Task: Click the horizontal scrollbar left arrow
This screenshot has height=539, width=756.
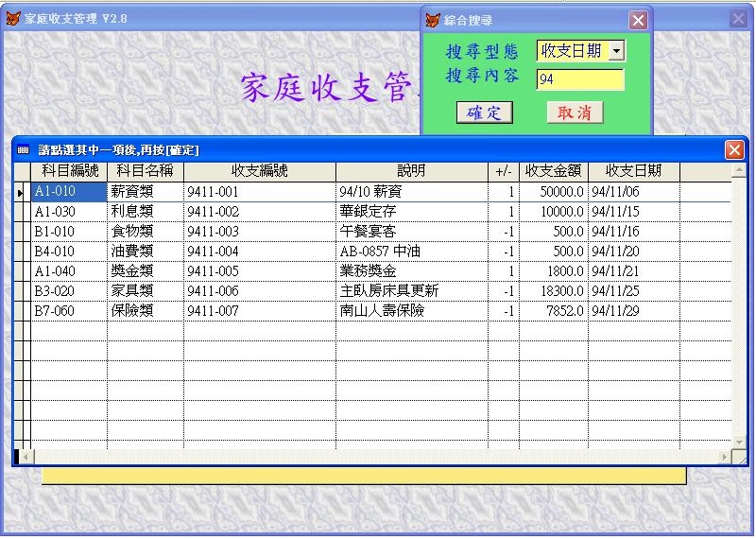Action: coord(26,457)
